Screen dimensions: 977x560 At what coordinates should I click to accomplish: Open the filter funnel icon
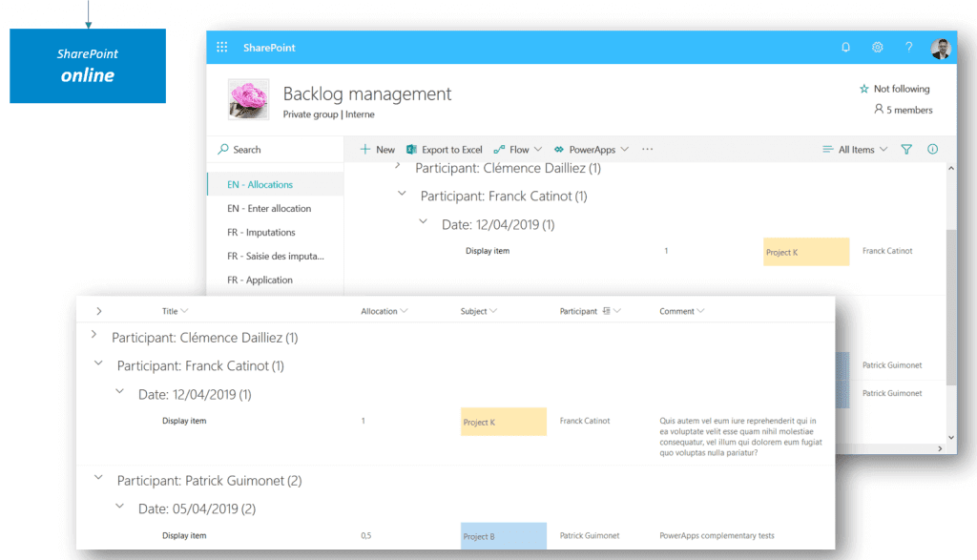point(905,149)
